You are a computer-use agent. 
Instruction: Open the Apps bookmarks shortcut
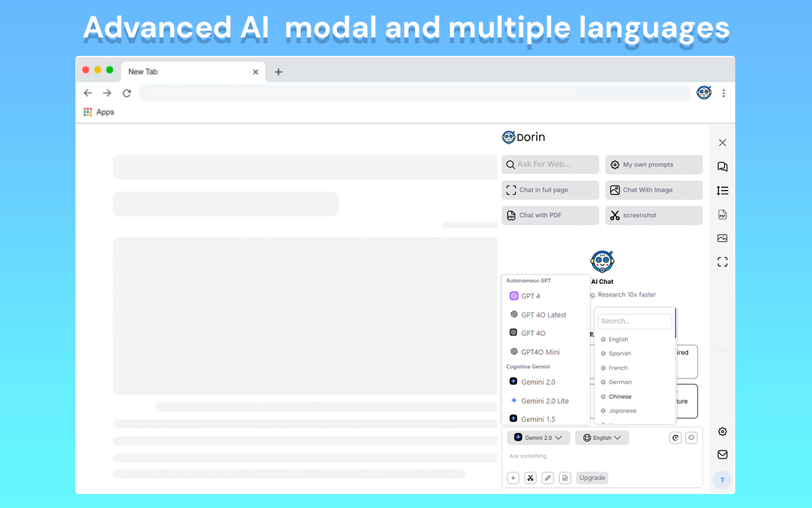point(99,112)
